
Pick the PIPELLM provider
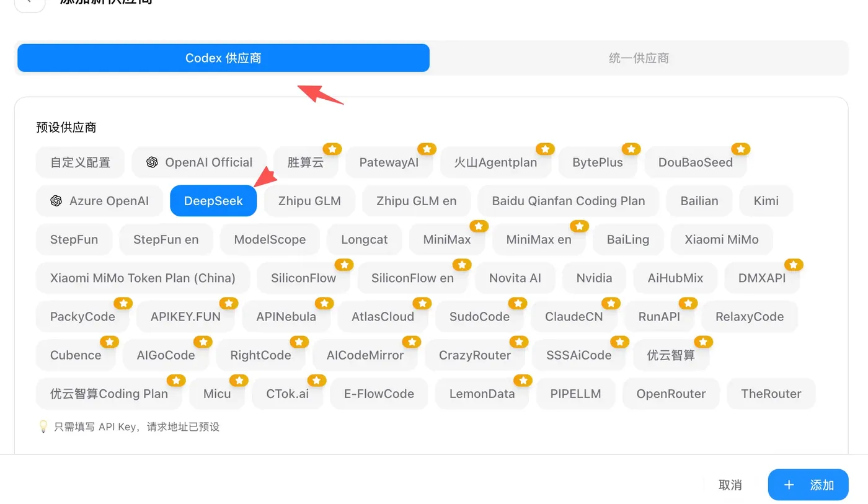point(576,393)
